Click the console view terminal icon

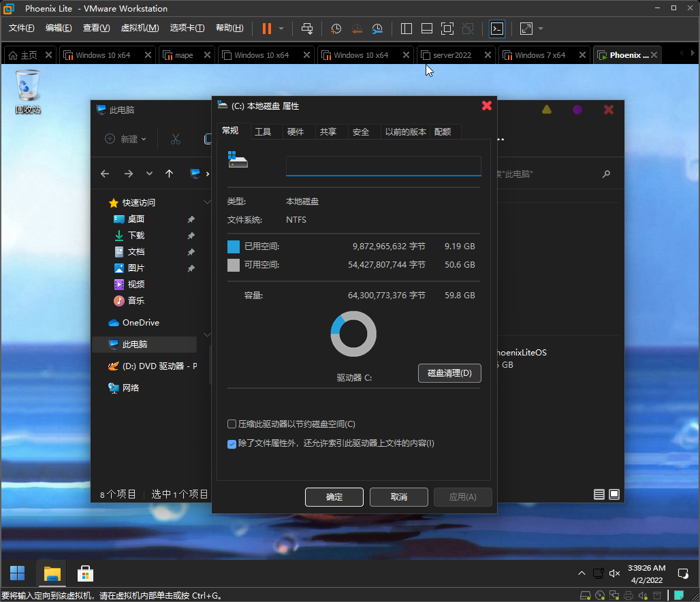[497, 29]
